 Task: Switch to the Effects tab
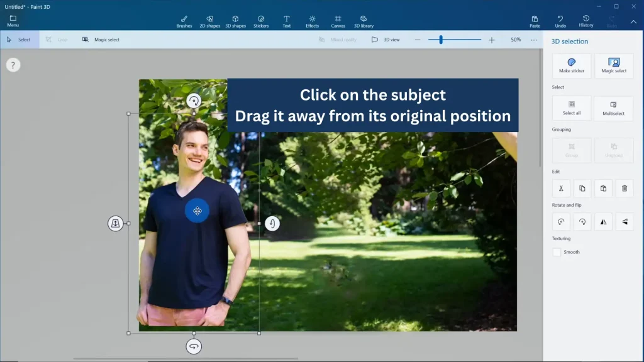pos(312,21)
